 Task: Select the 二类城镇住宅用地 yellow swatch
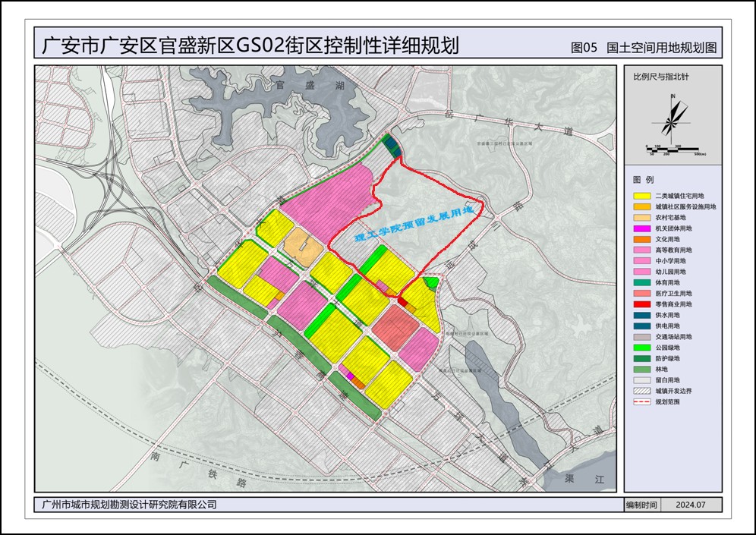(x=641, y=196)
